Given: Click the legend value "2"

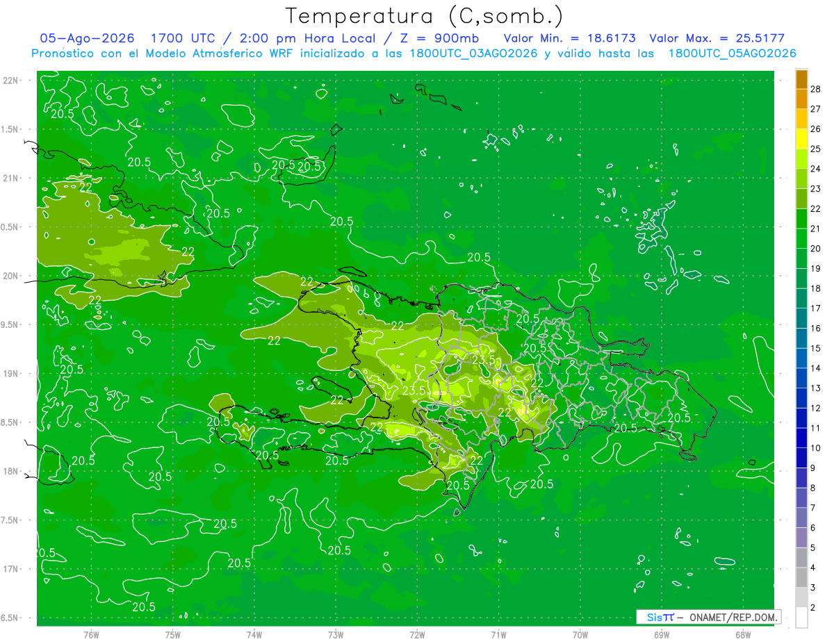Looking at the screenshot, I should [x=813, y=608].
